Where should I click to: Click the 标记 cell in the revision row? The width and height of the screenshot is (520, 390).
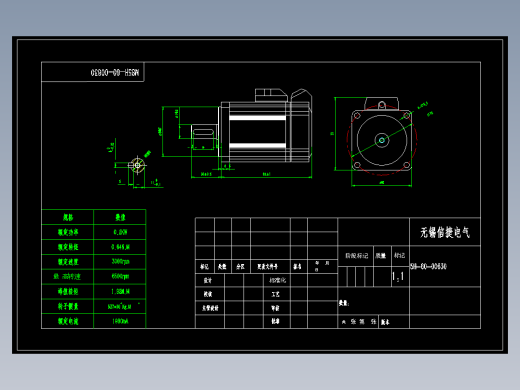point(204,267)
